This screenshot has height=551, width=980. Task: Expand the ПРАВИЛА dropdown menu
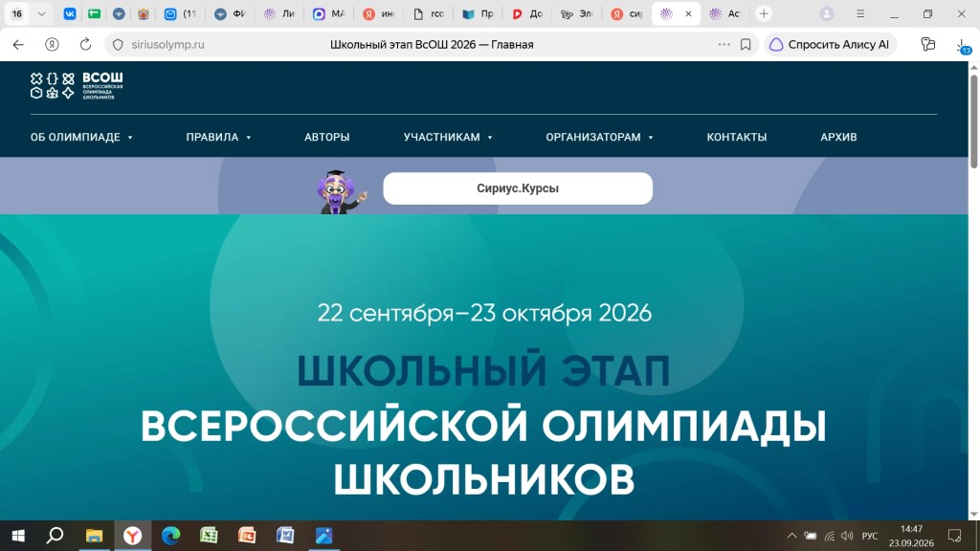[x=218, y=137]
